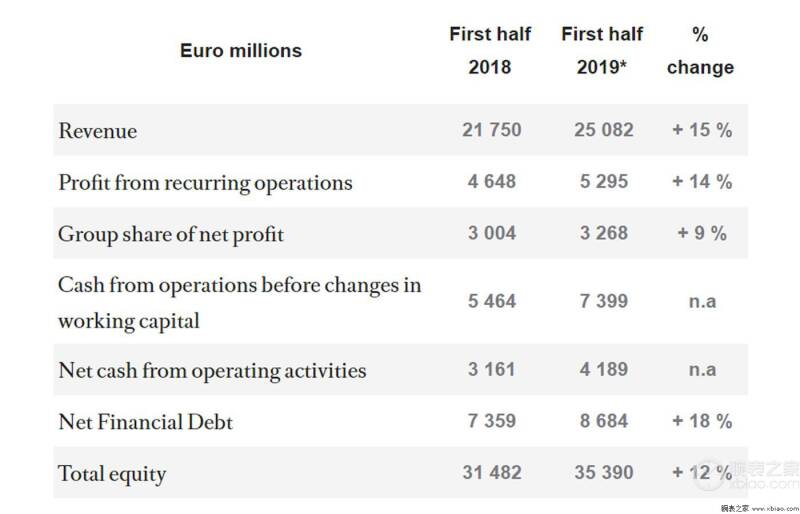The image size is (800, 514).
Task: Select the 8 684 debt value
Action: (604, 421)
